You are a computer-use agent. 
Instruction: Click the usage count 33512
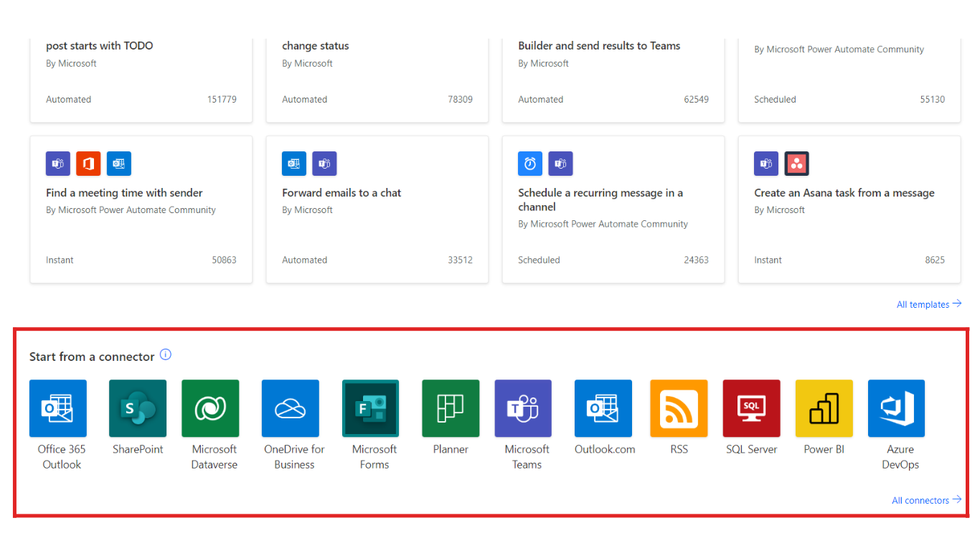click(460, 260)
